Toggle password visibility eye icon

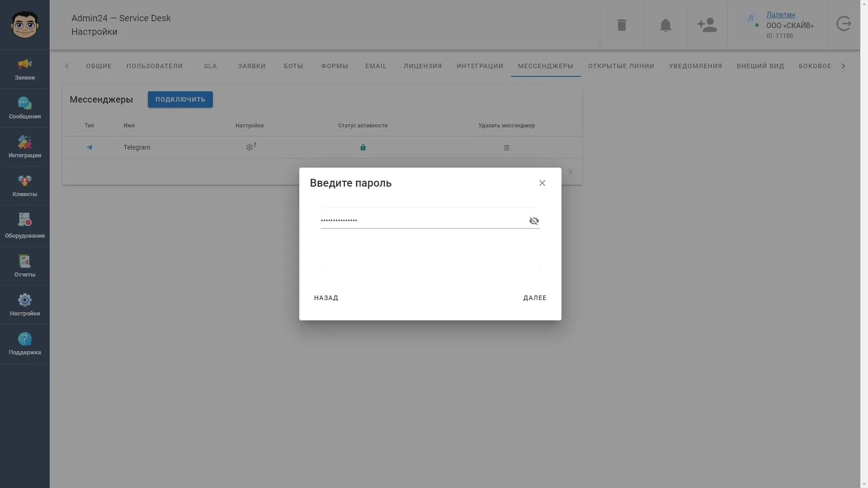[x=534, y=221]
